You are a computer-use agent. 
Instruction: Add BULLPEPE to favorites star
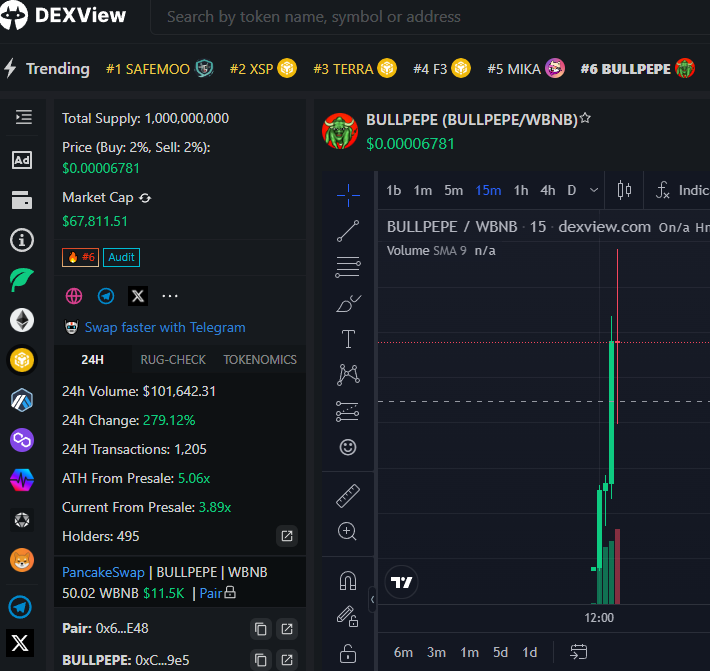pyautogui.click(x=585, y=118)
